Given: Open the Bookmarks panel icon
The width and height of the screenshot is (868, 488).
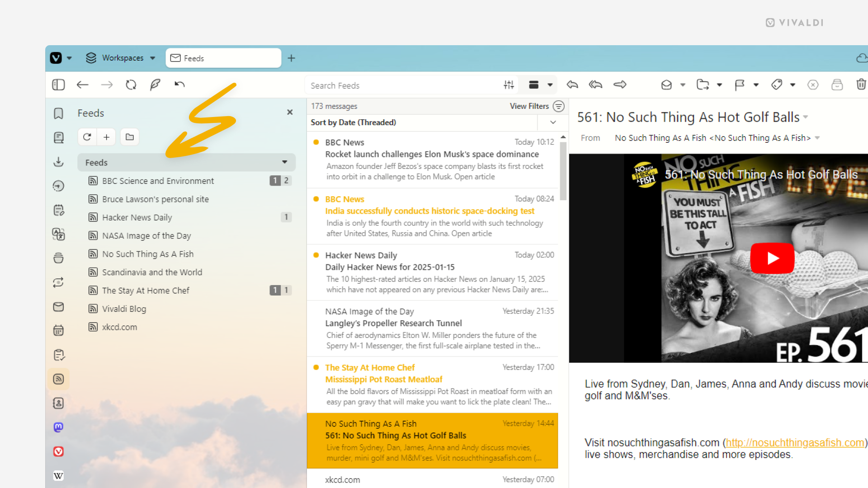Looking at the screenshot, I should [58, 113].
